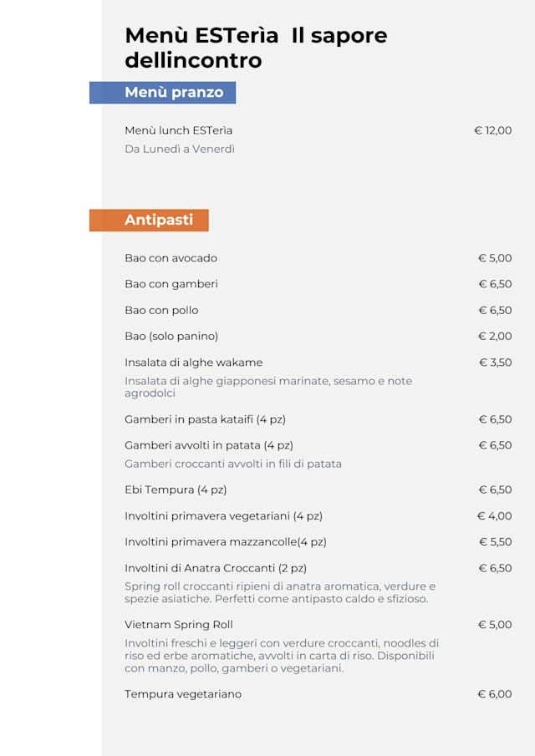535x756 pixels.
Task: Select Bao con gamberi item
Action: pyautogui.click(x=171, y=284)
